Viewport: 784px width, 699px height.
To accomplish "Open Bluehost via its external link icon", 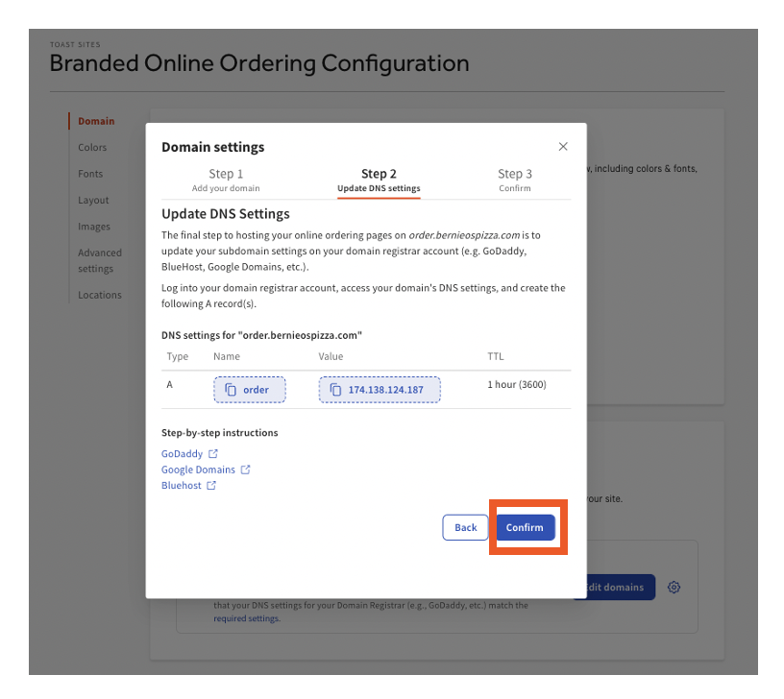I will coord(212,485).
